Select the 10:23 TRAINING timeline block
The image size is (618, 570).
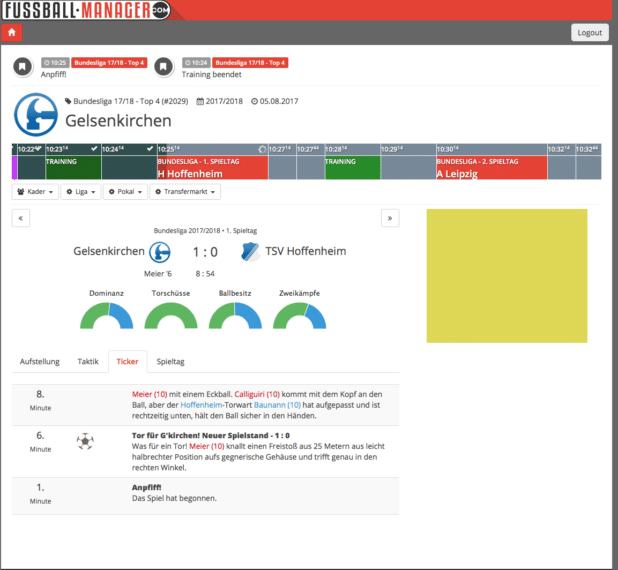point(73,167)
